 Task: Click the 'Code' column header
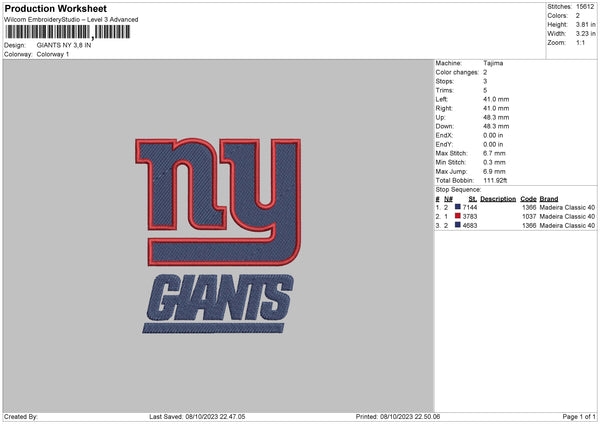coord(528,199)
